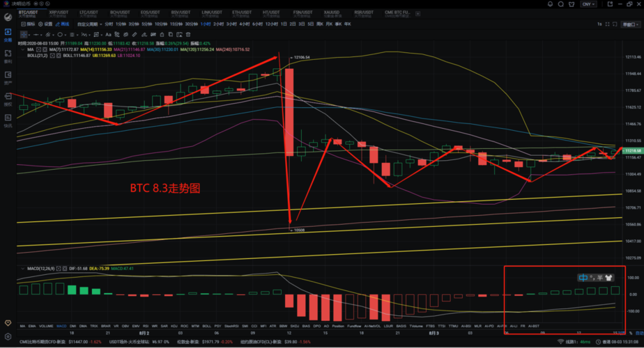The image size is (644, 348).
Task: Open the 自定义周期 custom period dropdown
Action: point(89,24)
